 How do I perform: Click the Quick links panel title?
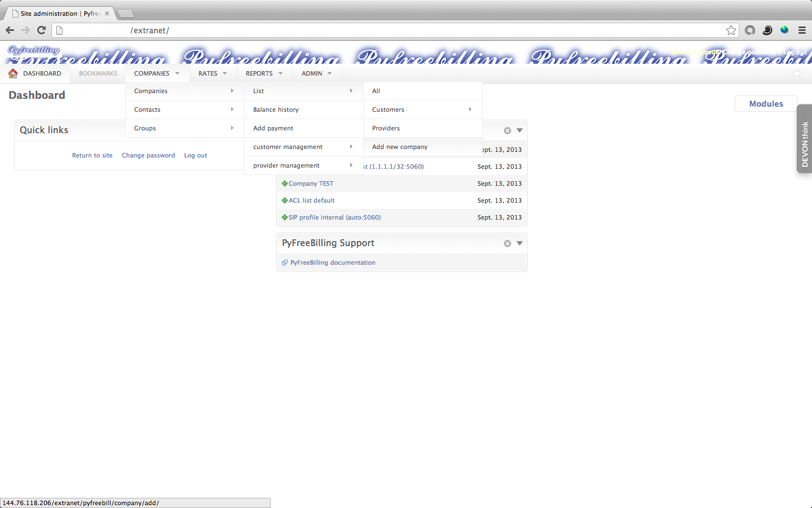click(44, 130)
